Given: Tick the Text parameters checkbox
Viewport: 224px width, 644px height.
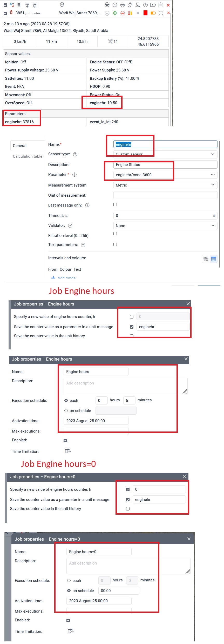Looking at the screenshot, I should [x=115, y=244].
